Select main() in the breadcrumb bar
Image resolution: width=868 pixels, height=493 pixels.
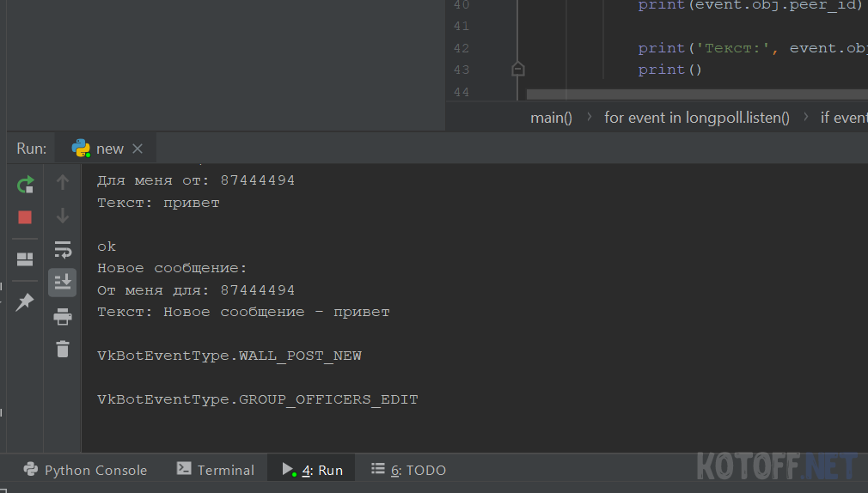pyautogui.click(x=551, y=118)
